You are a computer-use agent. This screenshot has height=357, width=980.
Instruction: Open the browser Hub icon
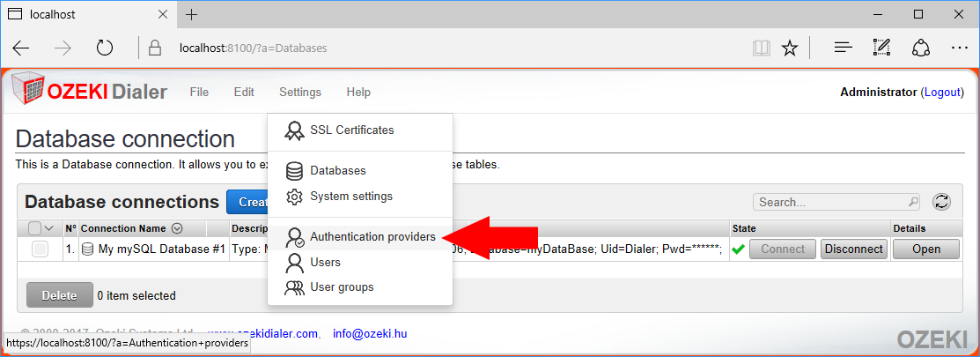tap(843, 48)
